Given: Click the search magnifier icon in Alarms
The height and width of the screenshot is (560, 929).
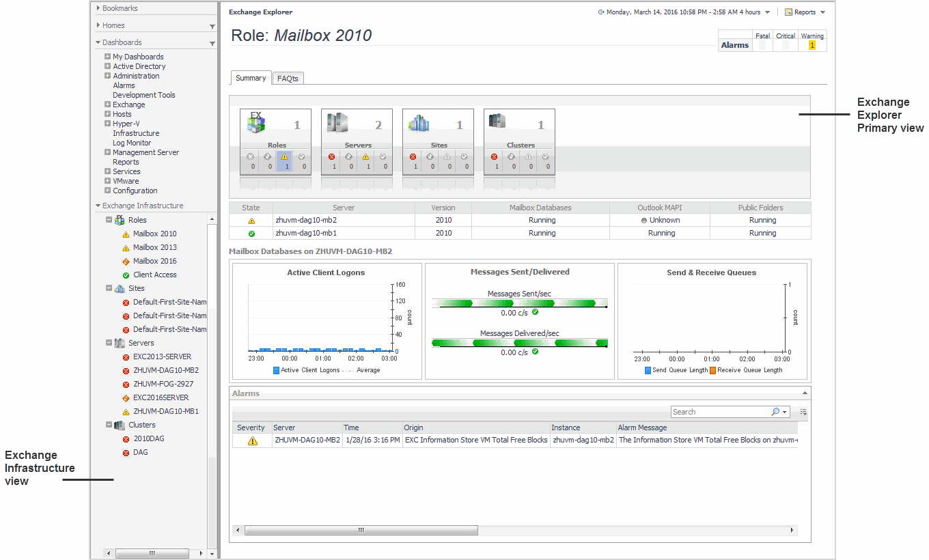Looking at the screenshot, I should [775, 412].
